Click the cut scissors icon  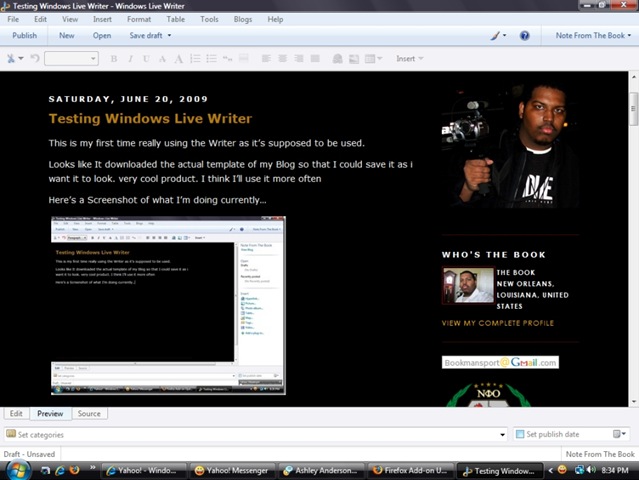[x=11, y=59]
